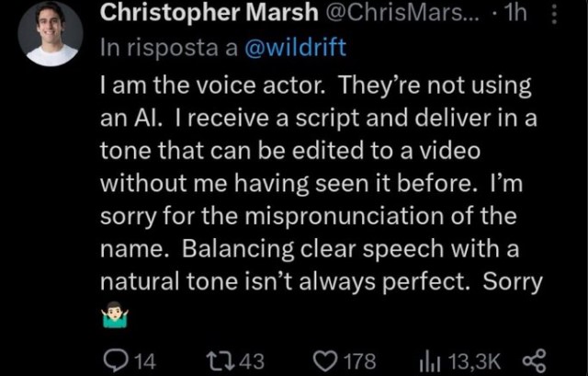Open the three-dot more options menu
The width and height of the screenshot is (588, 376).
[576, 16]
